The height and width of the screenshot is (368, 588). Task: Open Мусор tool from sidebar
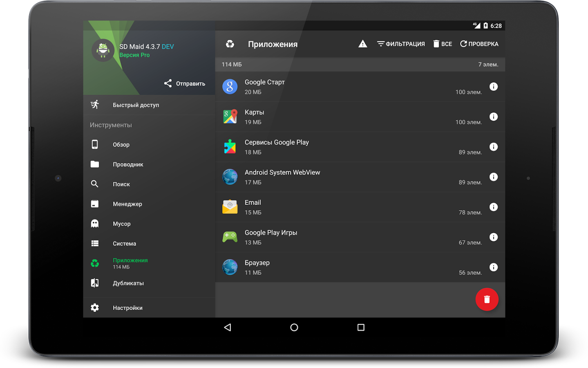(121, 224)
